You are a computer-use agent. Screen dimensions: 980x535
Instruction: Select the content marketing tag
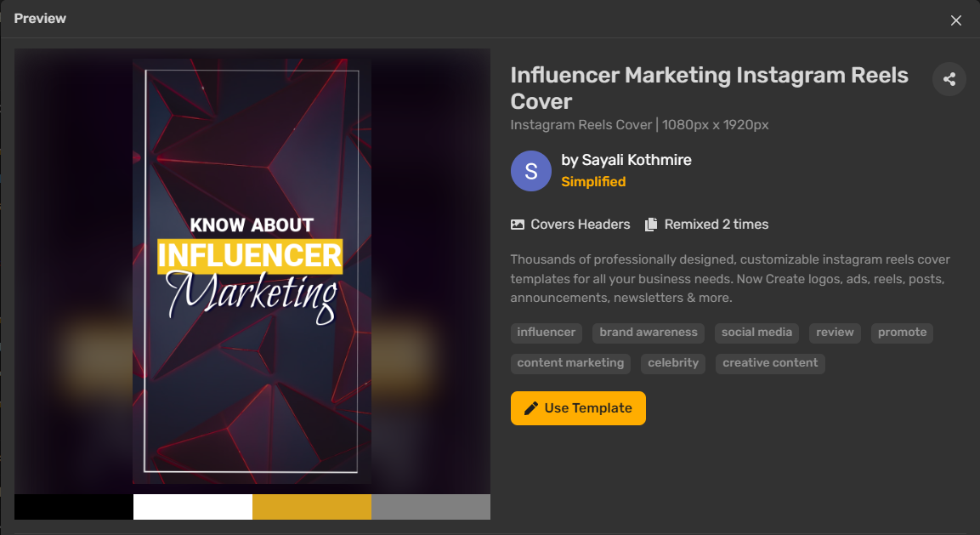click(570, 363)
